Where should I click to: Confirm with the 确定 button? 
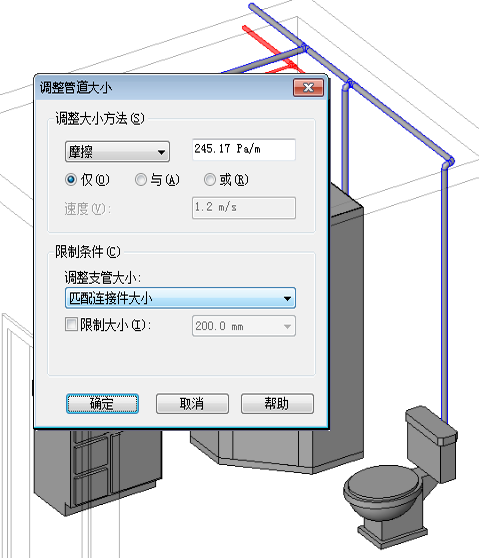pos(102,404)
